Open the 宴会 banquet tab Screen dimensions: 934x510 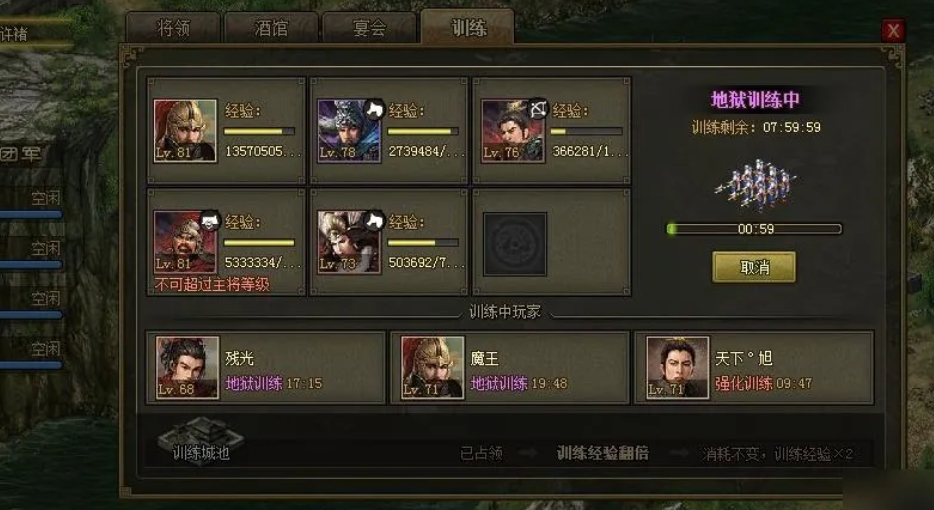point(369,28)
